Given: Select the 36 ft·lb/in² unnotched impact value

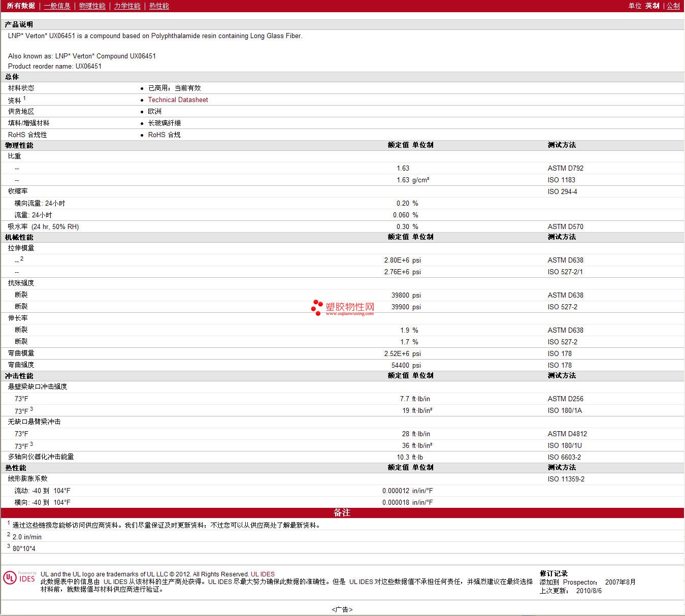Looking at the screenshot, I should click(x=417, y=445).
